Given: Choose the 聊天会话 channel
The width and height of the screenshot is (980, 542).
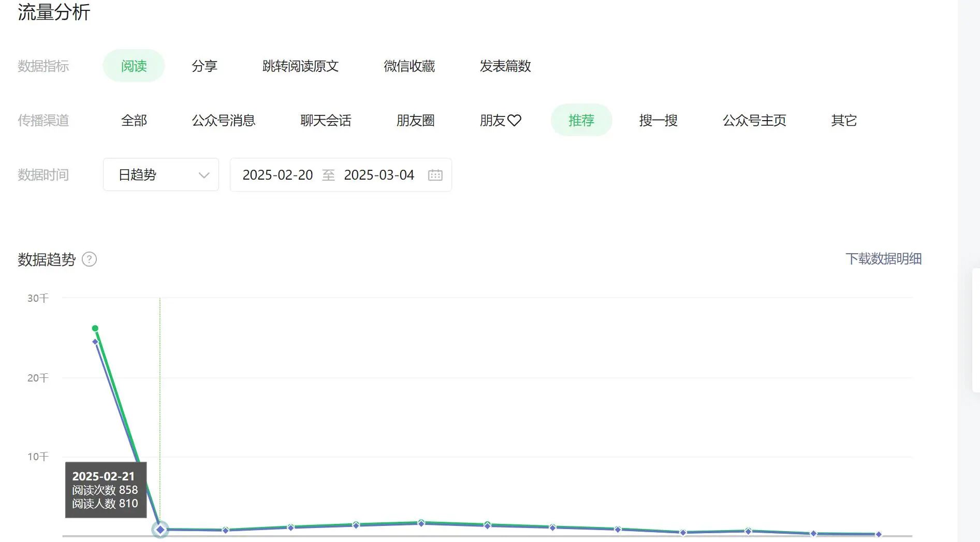Looking at the screenshot, I should (326, 120).
